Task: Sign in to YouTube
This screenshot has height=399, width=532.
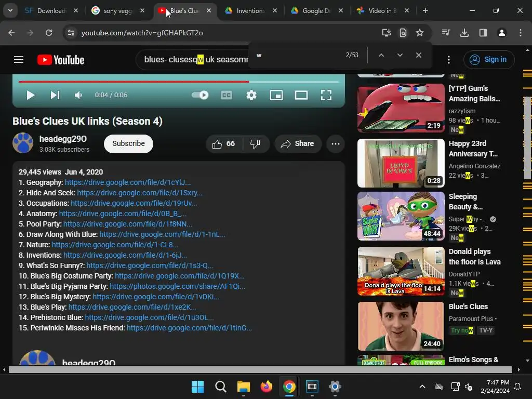Action: point(488,60)
